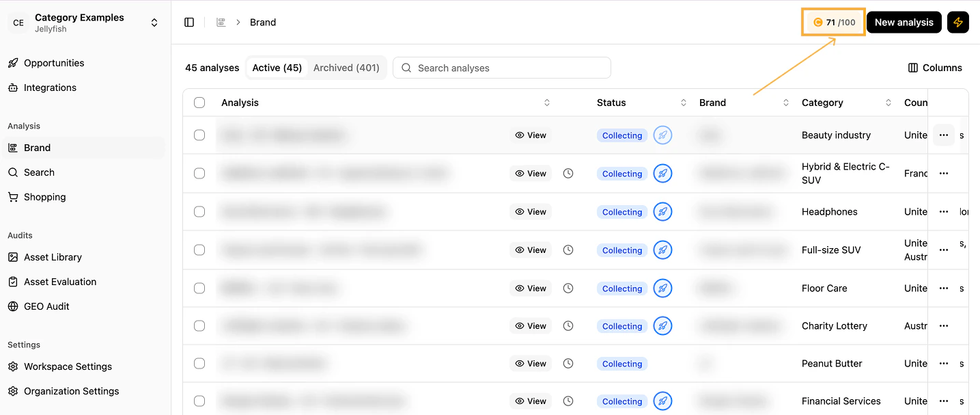This screenshot has height=415, width=980.
Task: Check the Financial Services row checkbox
Action: click(199, 401)
